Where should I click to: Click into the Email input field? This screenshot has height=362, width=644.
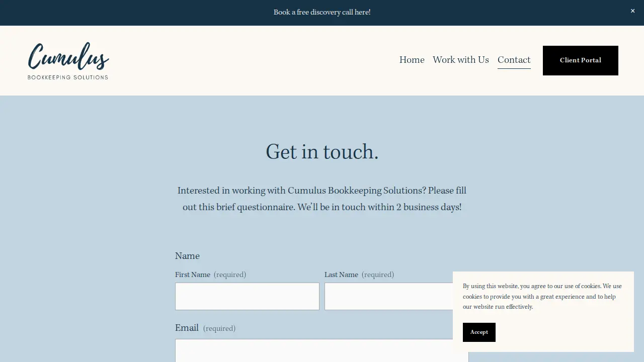coord(322,350)
